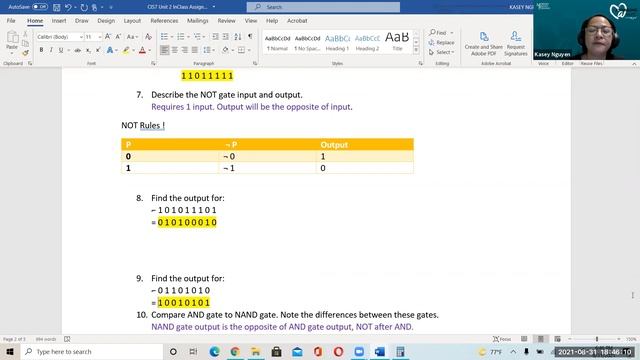Click Replace in Editing group

442,42
